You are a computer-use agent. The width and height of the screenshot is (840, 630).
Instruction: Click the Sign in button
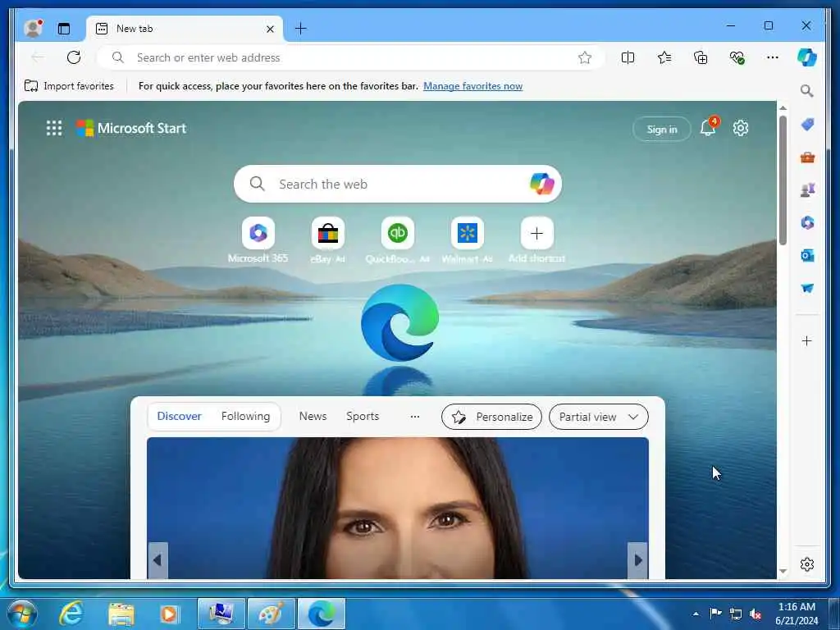(662, 129)
